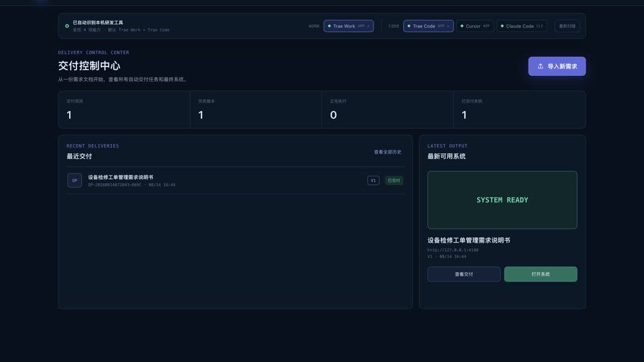The height and width of the screenshot is (362, 644).
Task: Click the 已交付 status badge
Action: click(394, 180)
